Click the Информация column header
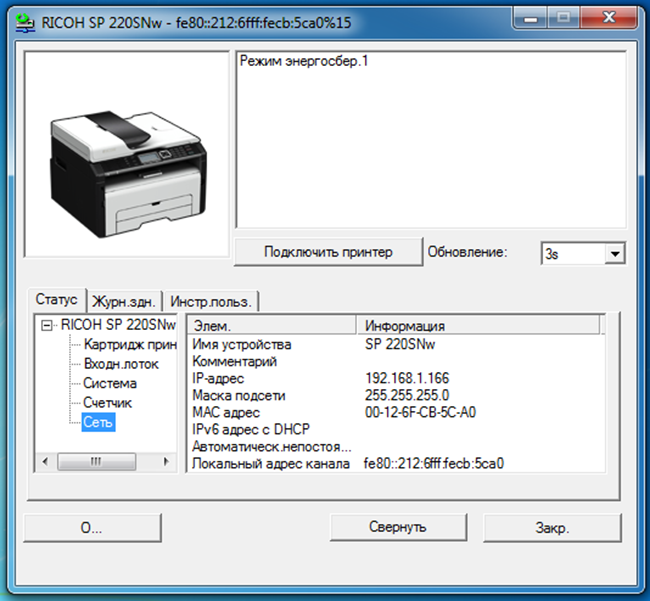This screenshot has width=650, height=601. (478, 326)
